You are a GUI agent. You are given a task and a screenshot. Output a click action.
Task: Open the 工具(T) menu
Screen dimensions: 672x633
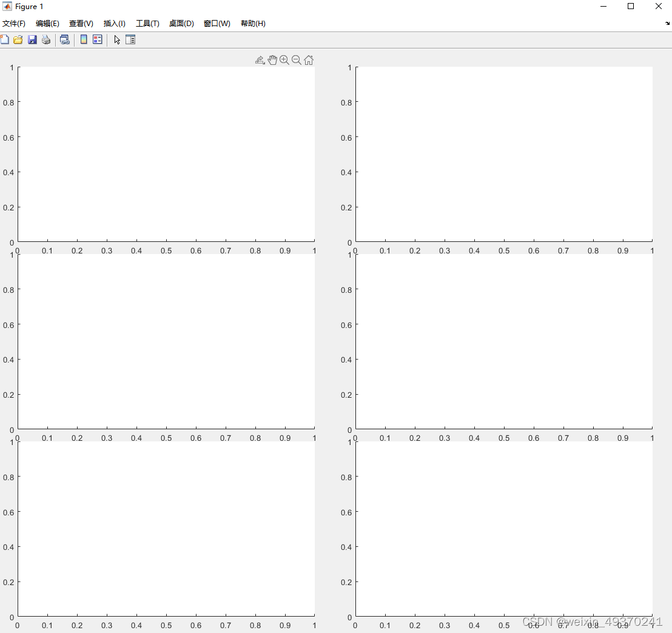point(147,23)
